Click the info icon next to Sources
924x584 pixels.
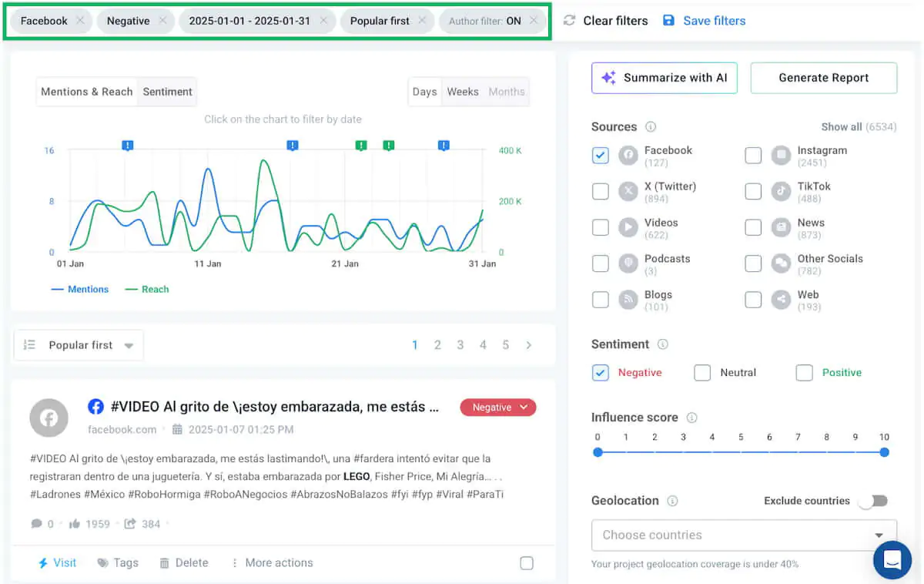[651, 127]
